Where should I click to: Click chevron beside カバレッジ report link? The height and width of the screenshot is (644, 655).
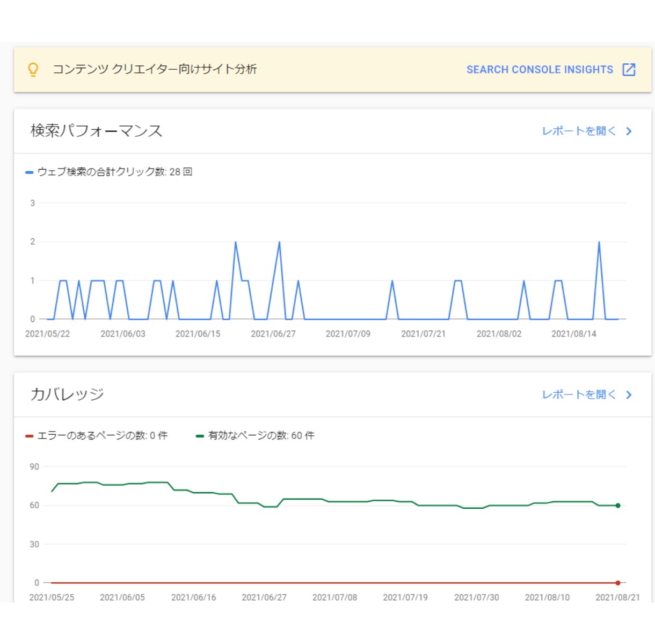click(x=629, y=394)
